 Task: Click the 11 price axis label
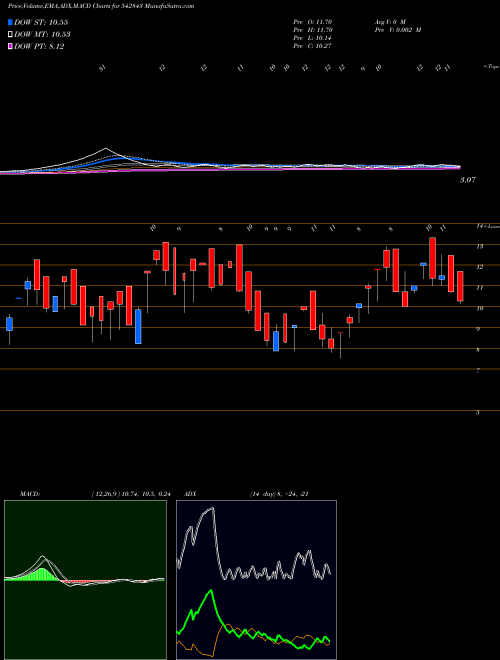(479, 287)
